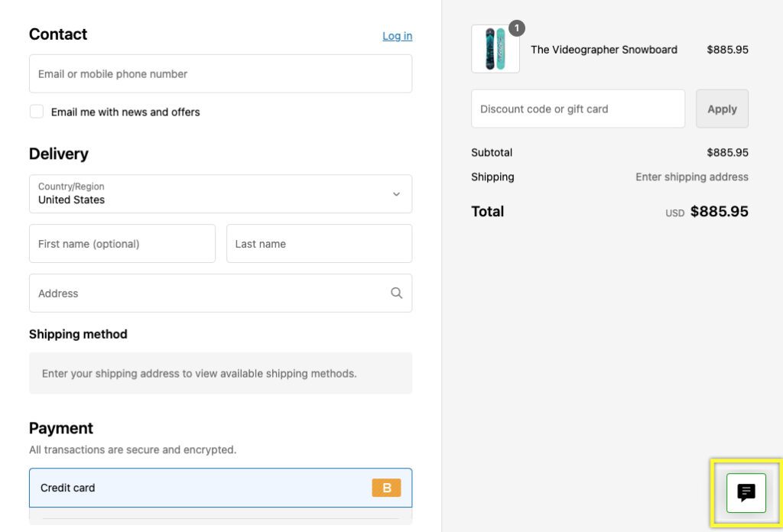Click the Log in link
The image size is (783, 532).
point(398,36)
